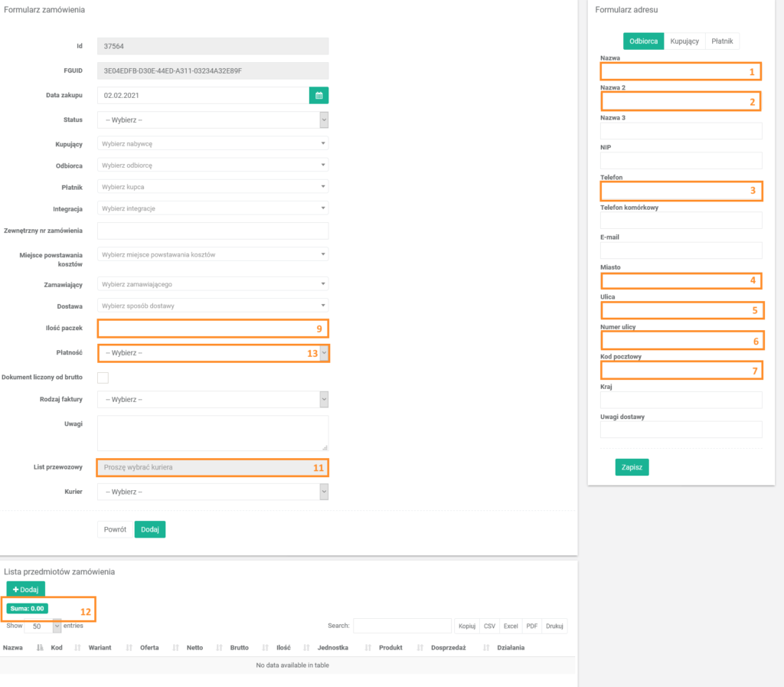Focus the Search field above the table
The height and width of the screenshot is (687, 784).
(402, 626)
